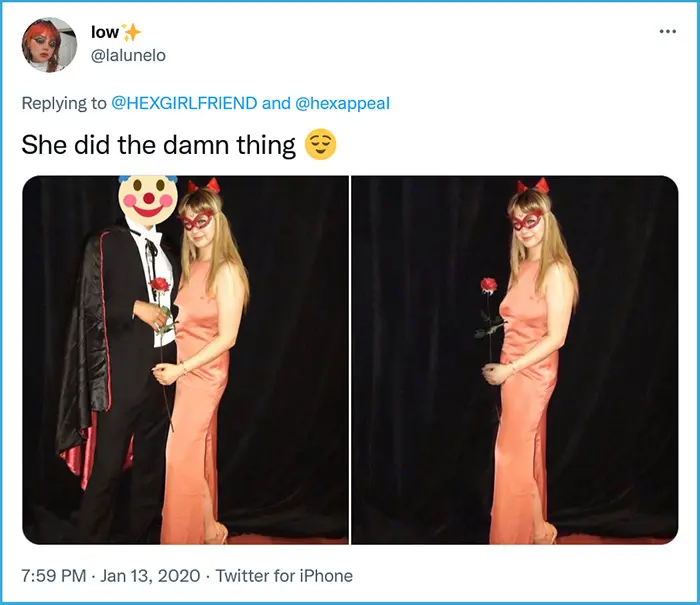Open the three-dot more options menu
Viewport: 700px width, 605px height.
pyautogui.click(x=668, y=31)
